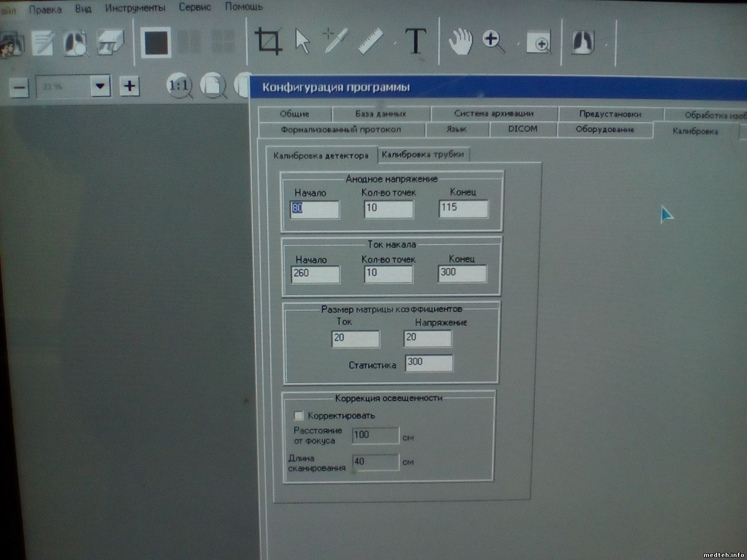Activate the Text annotation tool
This screenshot has height=560, width=747.
point(415,41)
